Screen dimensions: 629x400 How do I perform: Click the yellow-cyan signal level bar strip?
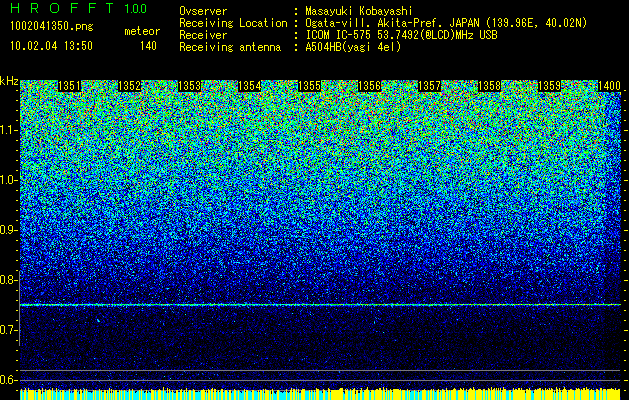[320, 394]
